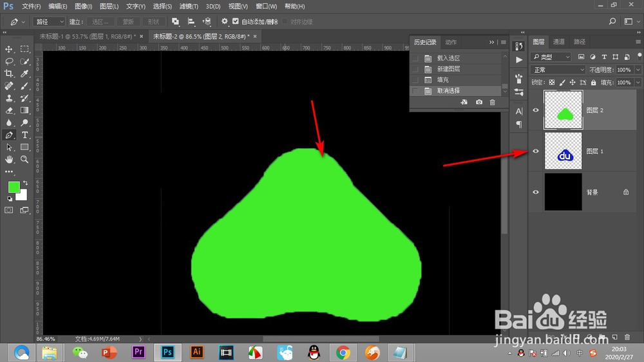The height and width of the screenshot is (362, 644).
Task: Open the pen options gear icon
Action: point(224,21)
